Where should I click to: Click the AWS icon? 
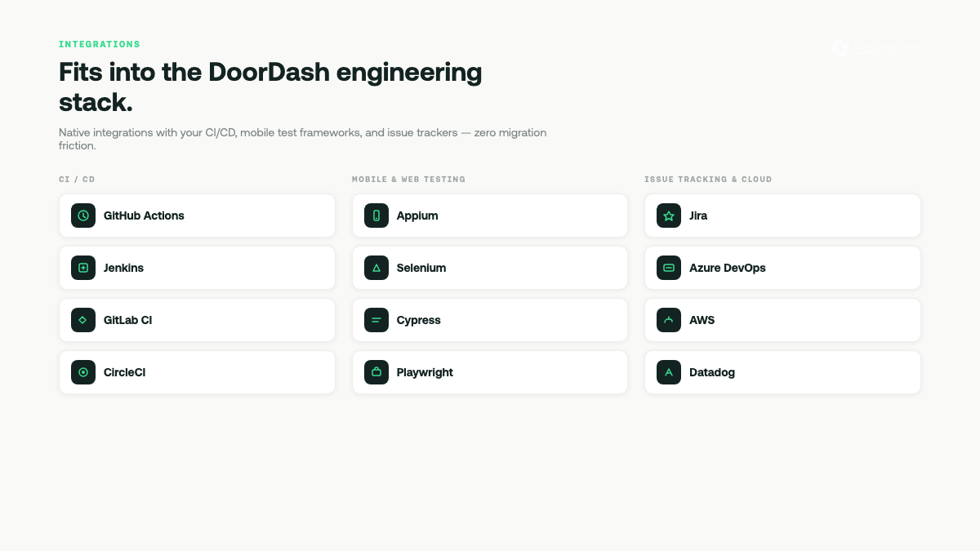pos(669,320)
